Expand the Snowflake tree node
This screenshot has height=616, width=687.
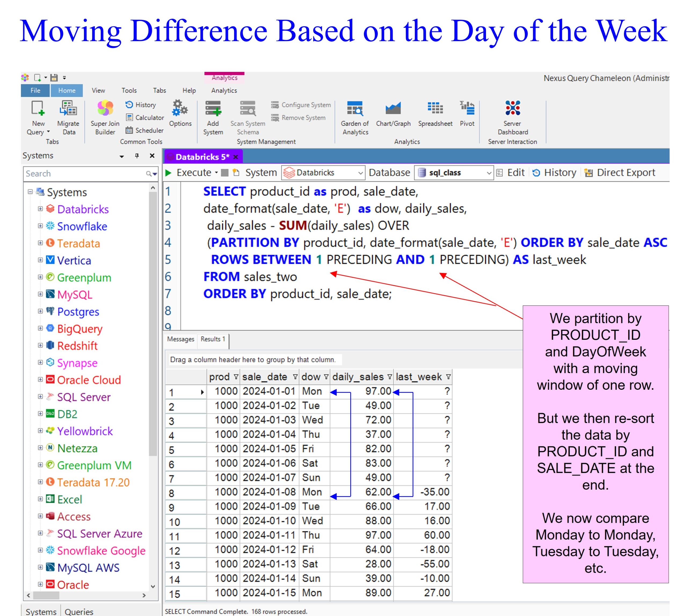pyautogui.click(x=40, y=226)
